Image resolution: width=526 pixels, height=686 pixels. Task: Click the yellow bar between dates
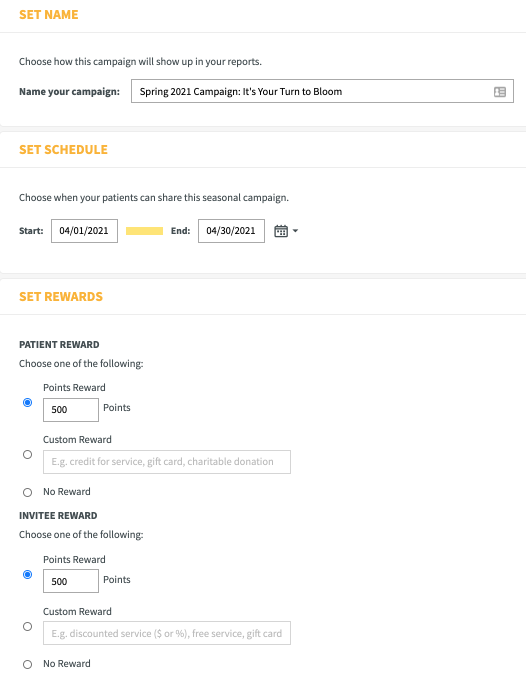click(144, 231)
